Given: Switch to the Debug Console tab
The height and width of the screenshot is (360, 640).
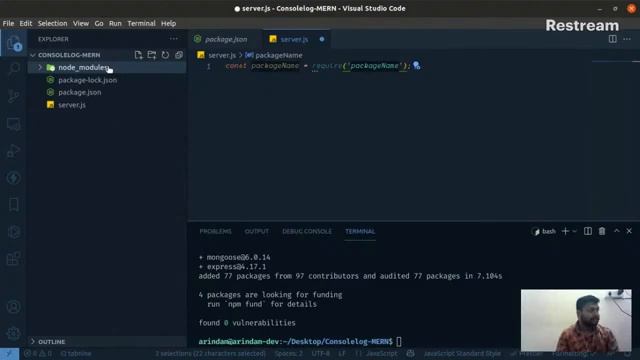Looking at the screenshot, I should pyautogui.click(x=307, y=231).
